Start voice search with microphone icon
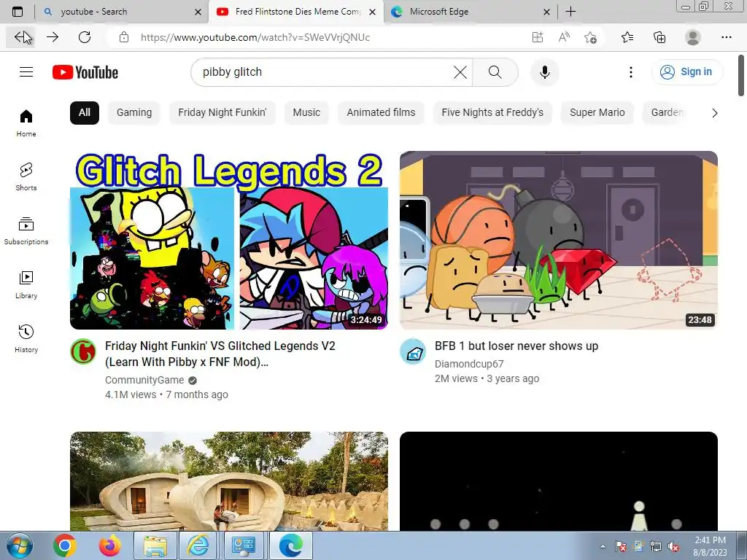The height and width of the screenshot is (560, 747). (x=544, y=72)
